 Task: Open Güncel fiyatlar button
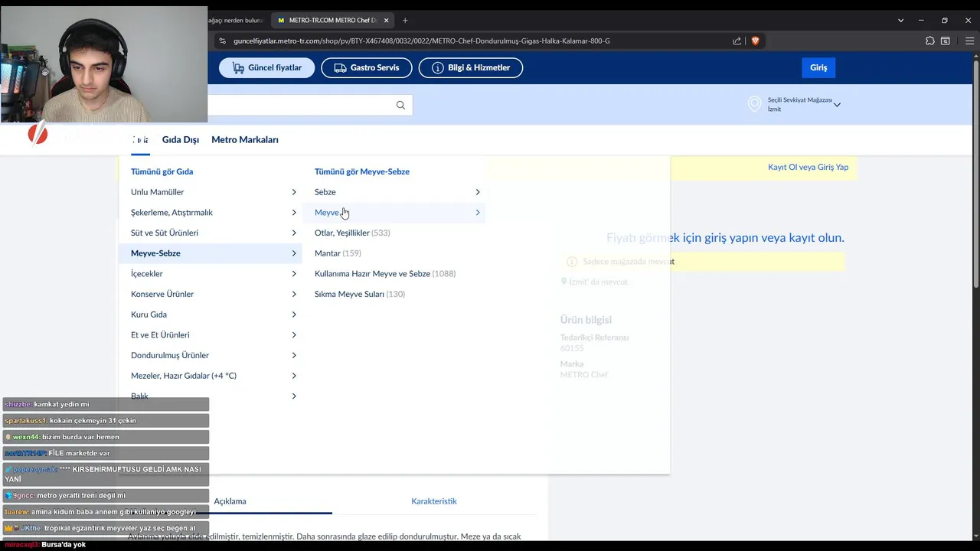point(267,67)
